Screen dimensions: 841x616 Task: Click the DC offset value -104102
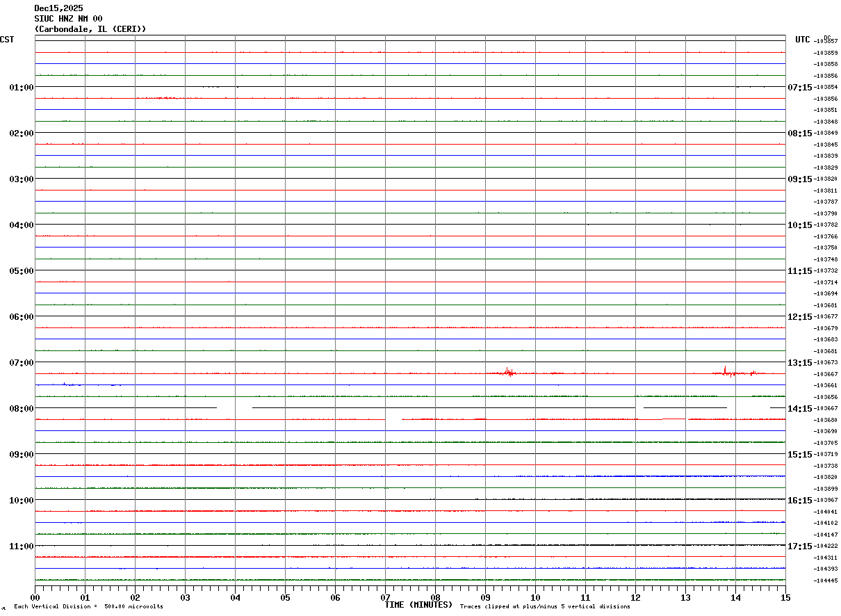(826, 523)
